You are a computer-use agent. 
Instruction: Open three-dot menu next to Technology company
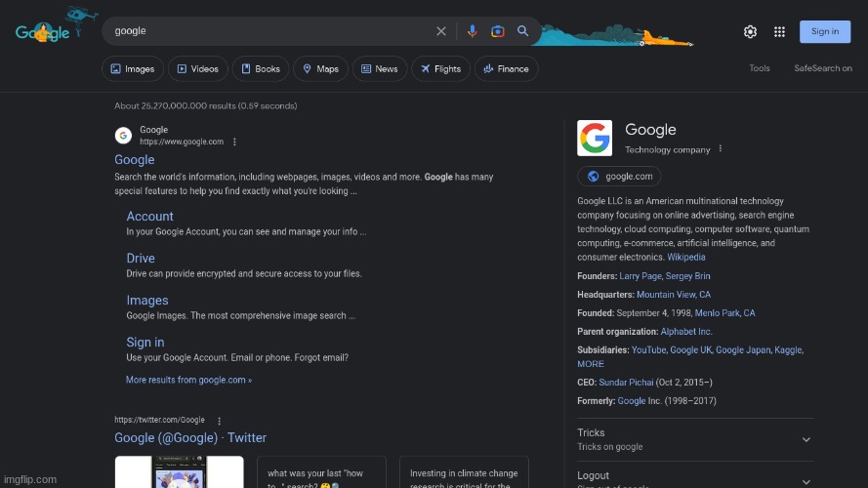tap(721, 149)
